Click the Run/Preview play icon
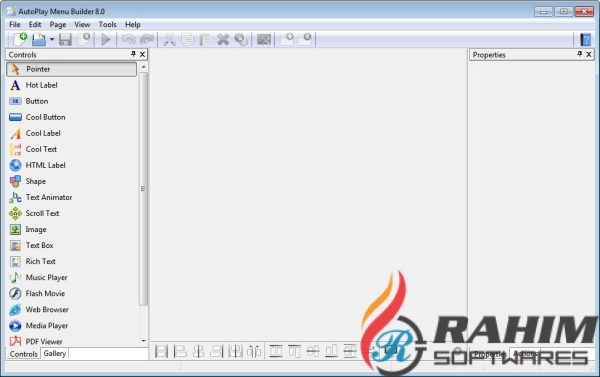Image resolution: width=600 pixels, height=377 pixels. tap(106, 39)
